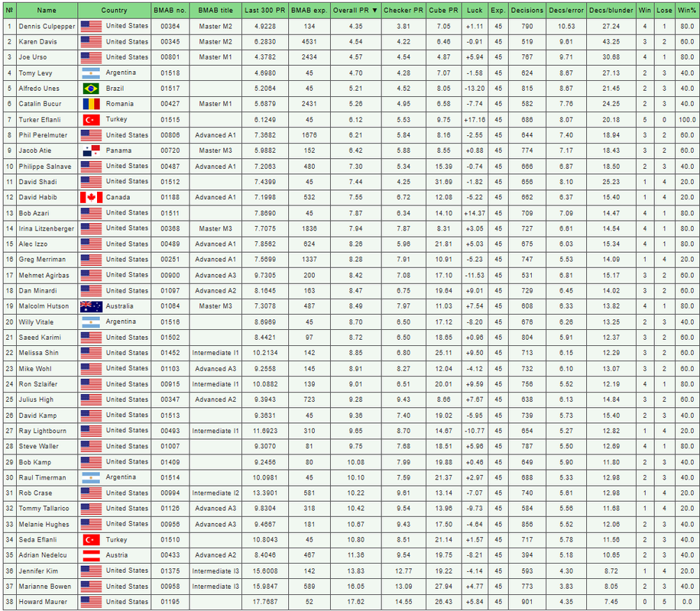Click the US flag in Bob Azari's row
This screenshot has width=700, height=611.
91,213
